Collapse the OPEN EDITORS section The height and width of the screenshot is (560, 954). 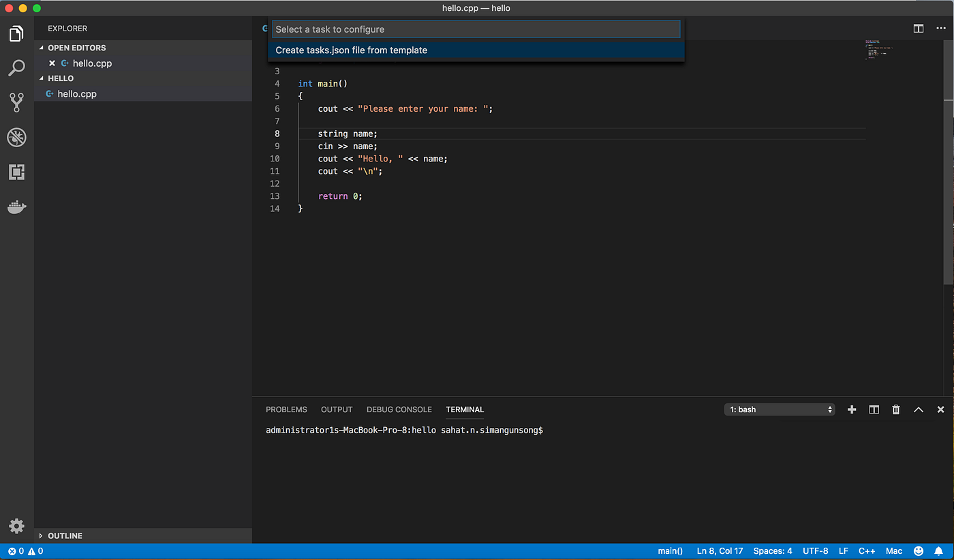(x=76, y=48)
